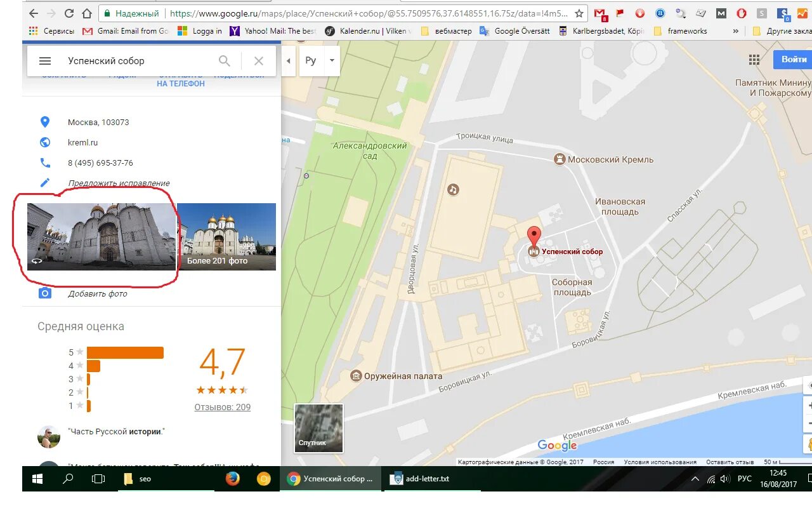The height and width of the screenshot is (508, 812).
Task: Click the reviewer avatar next to Часть Русской истории
Action: click(49, 437)
